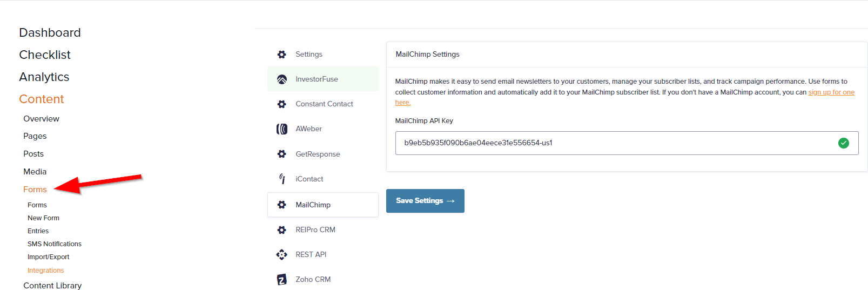The width and height of the screenshot is (868, 290).
Task: Click the AWeber logo icon
Action: point(282,129)
